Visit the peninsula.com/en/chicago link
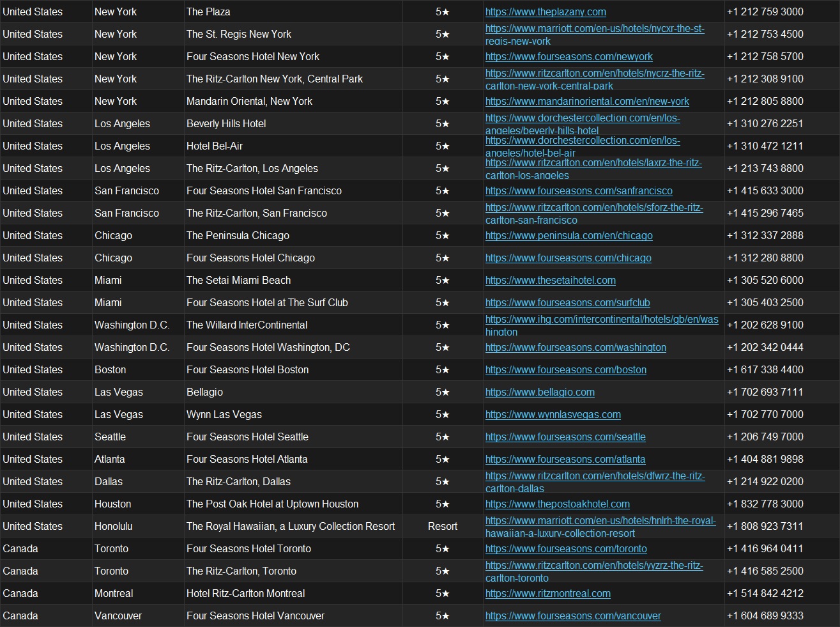The height and width of the screenshot is (627, 840). [x=569, y=235]
